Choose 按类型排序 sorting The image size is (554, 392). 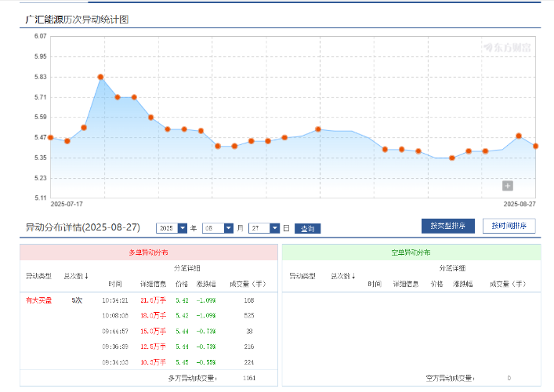[447, 226]
